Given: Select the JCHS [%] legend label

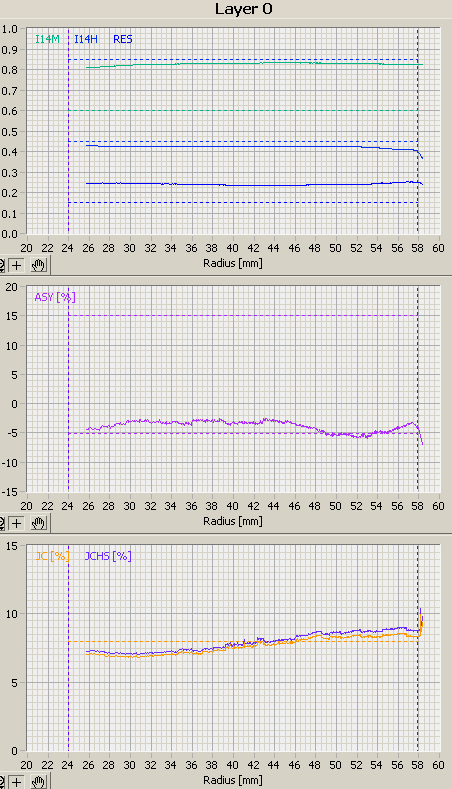Looking at the screenshot, I should pos(108,556).
